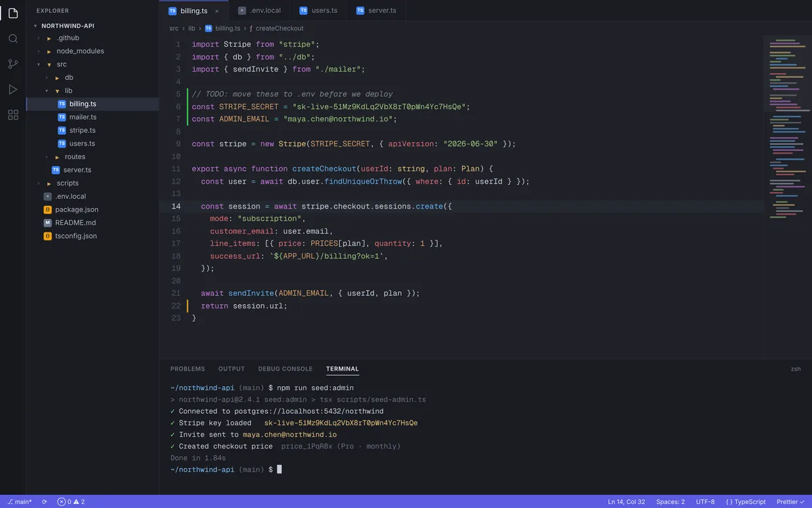Select the TERMINAL panel tab
Viewport: 812px width, 508px height.
click(342, 369)
